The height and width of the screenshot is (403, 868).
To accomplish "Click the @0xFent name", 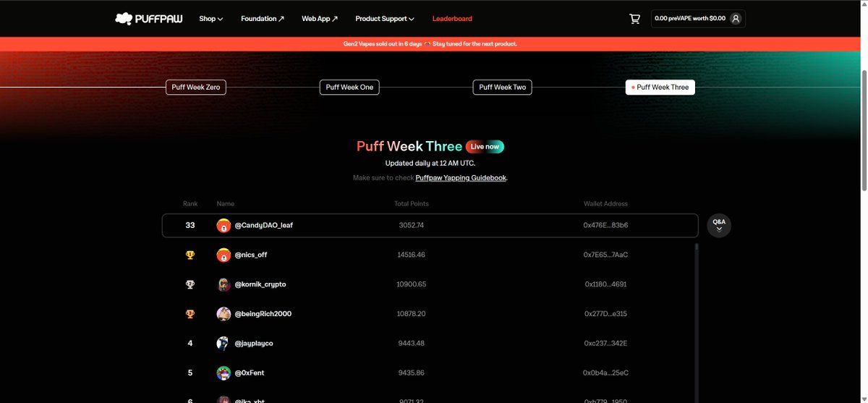I will point(251,373).
